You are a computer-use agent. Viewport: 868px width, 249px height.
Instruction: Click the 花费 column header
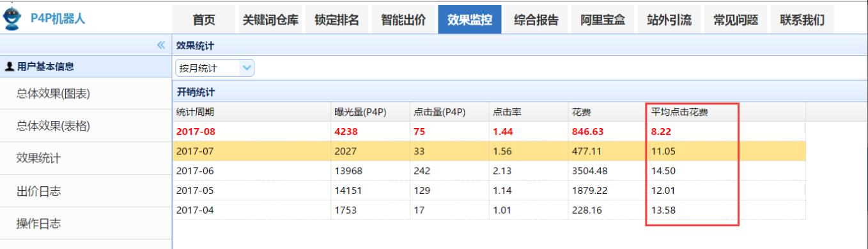pos(607,111)
